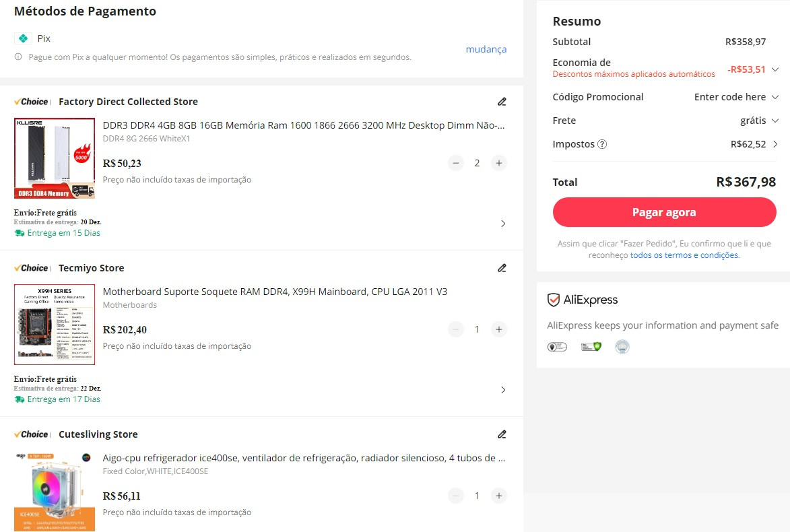Decrease quantity of DDR4 memory RAM

(456, 163)
